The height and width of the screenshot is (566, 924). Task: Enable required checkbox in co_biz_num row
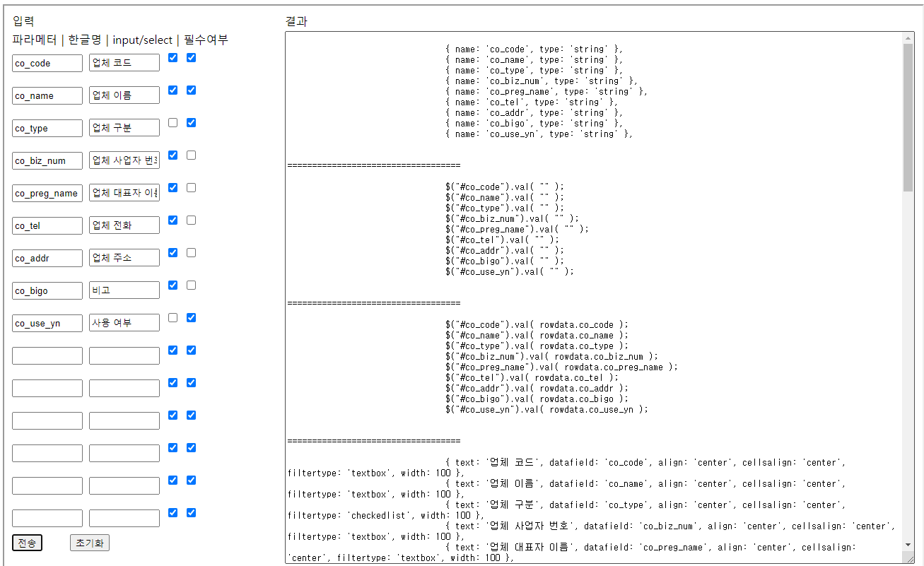[x=191, y=155]
